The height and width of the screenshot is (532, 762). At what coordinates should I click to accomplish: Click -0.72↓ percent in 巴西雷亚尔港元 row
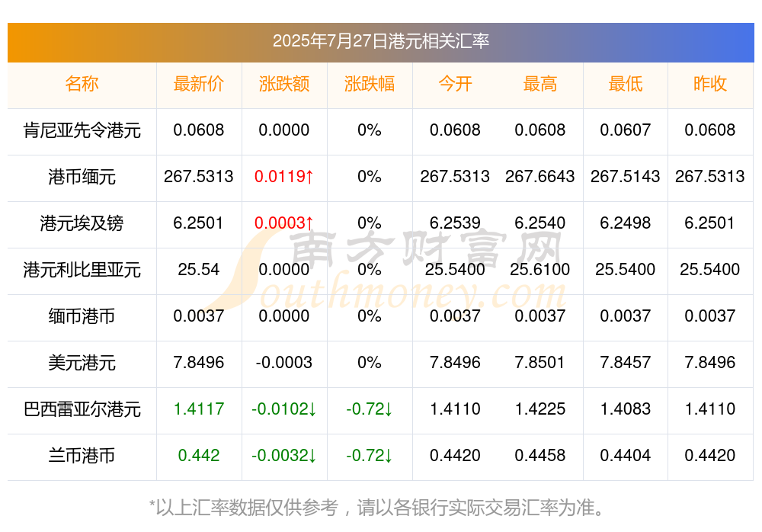coord(370,409)
